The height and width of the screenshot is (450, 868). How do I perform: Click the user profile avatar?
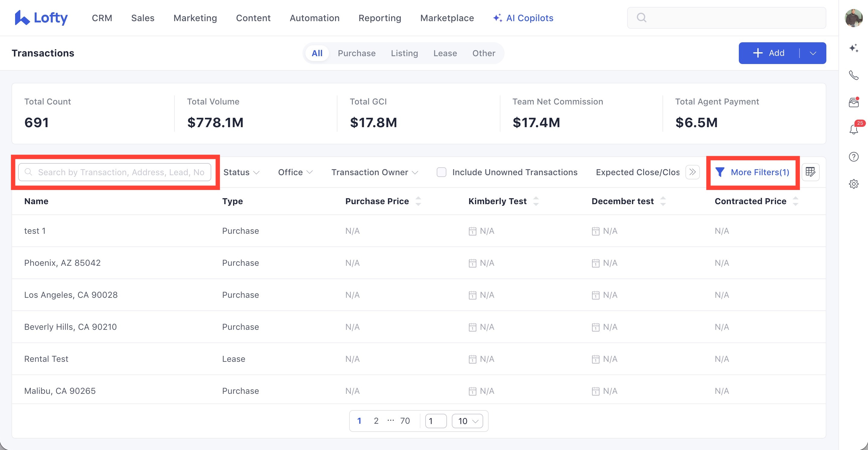point(853,18)
